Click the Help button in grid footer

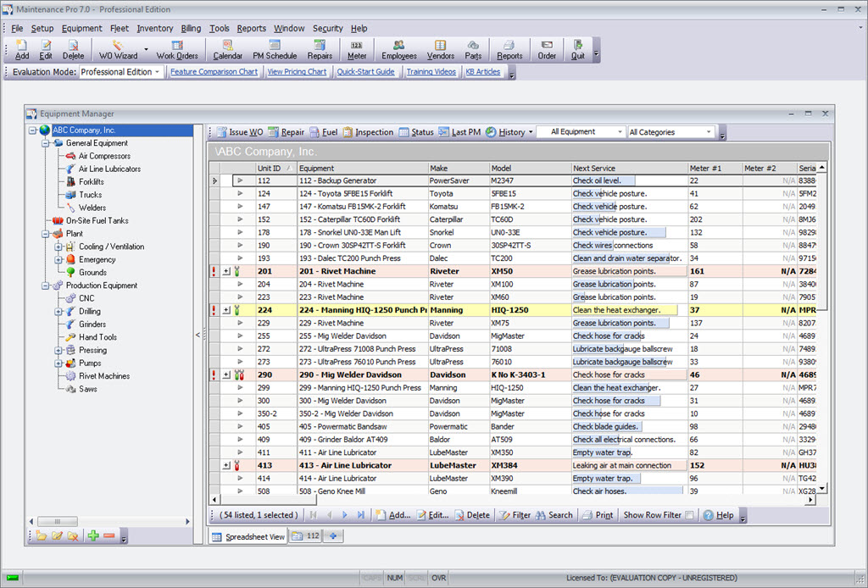click(x=719, y=515)
